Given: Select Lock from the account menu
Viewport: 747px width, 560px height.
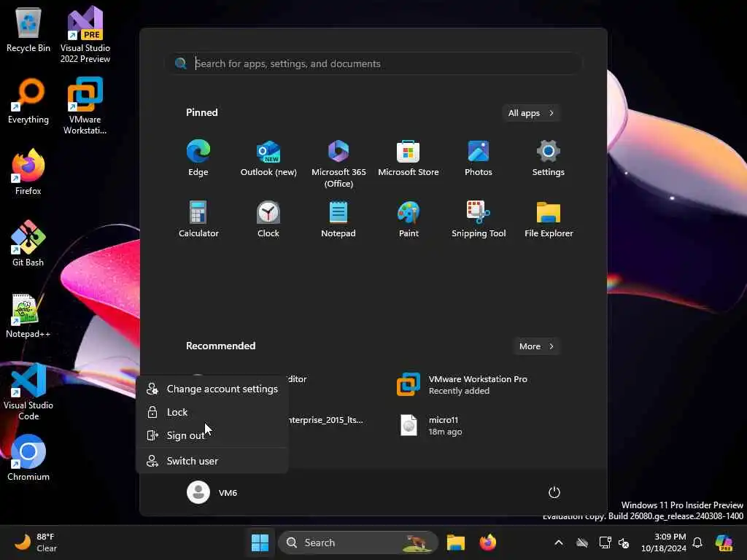Looking at the screenshot, I should tap(212, 412).
